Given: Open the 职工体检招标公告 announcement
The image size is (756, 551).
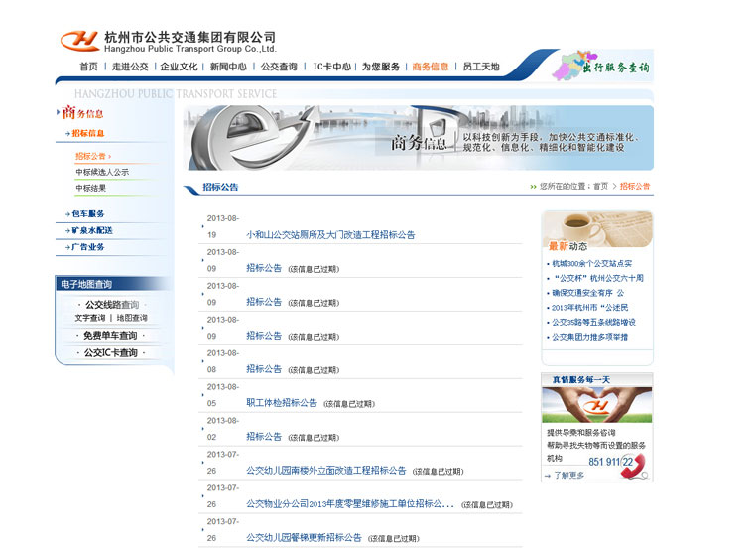Looking at the screenshot, I should point(282,403).
